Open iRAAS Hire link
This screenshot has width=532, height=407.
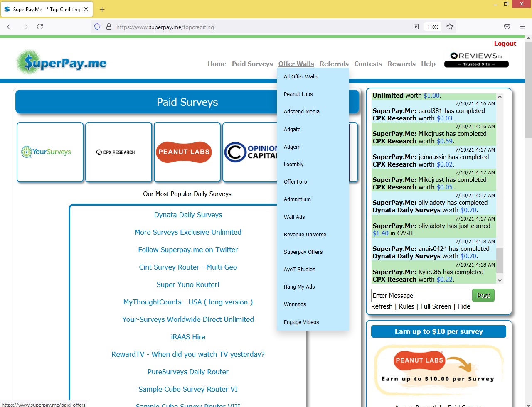pyautogui.click(x=188, y=337)
